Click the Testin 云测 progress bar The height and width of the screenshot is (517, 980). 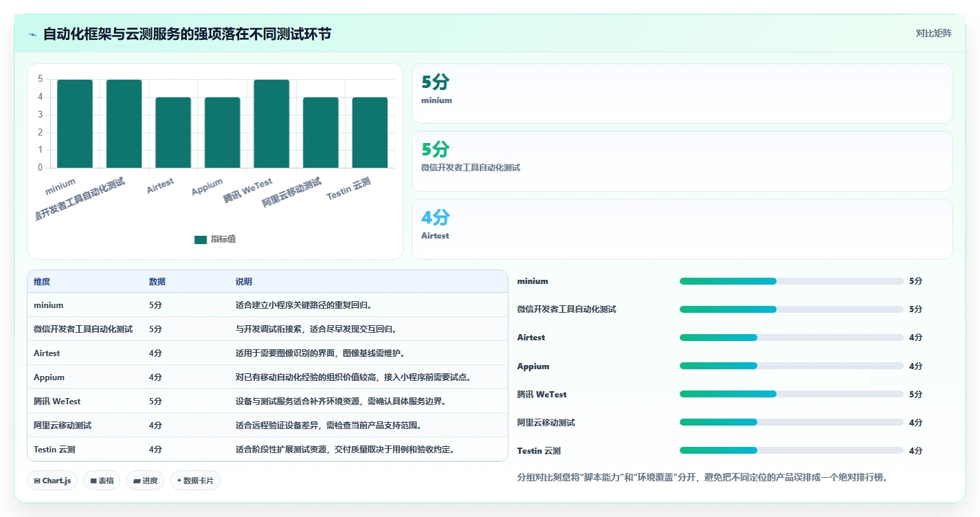[791, 450]
